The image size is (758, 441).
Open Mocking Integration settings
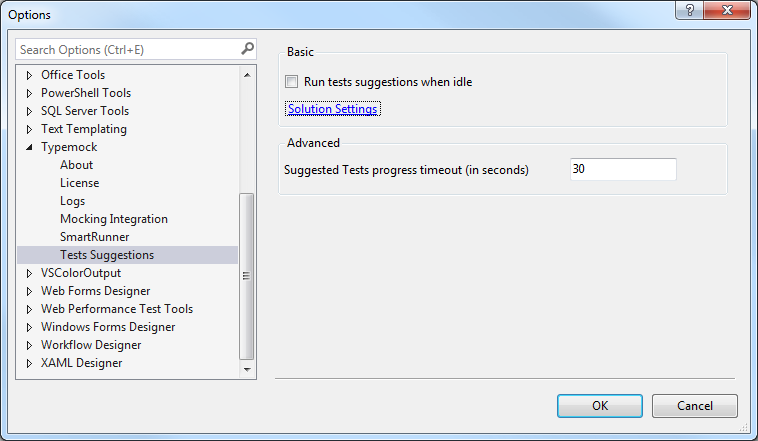coord(113,219)
